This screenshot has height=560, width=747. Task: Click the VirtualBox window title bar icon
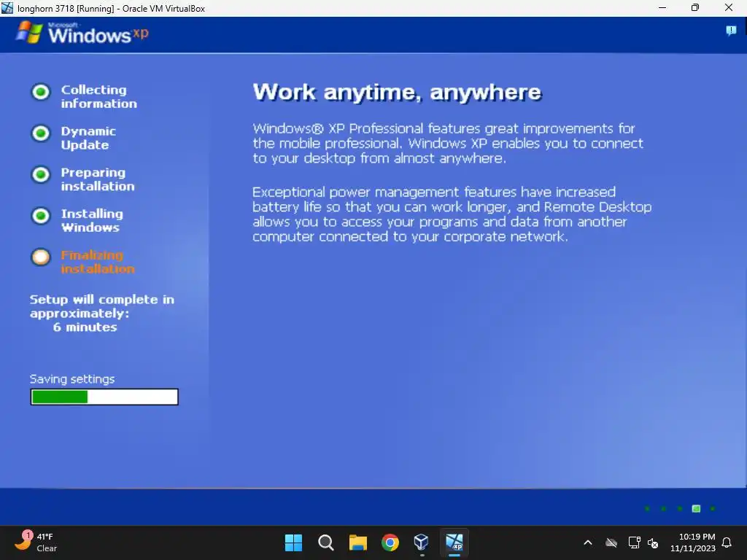(7, 7)
